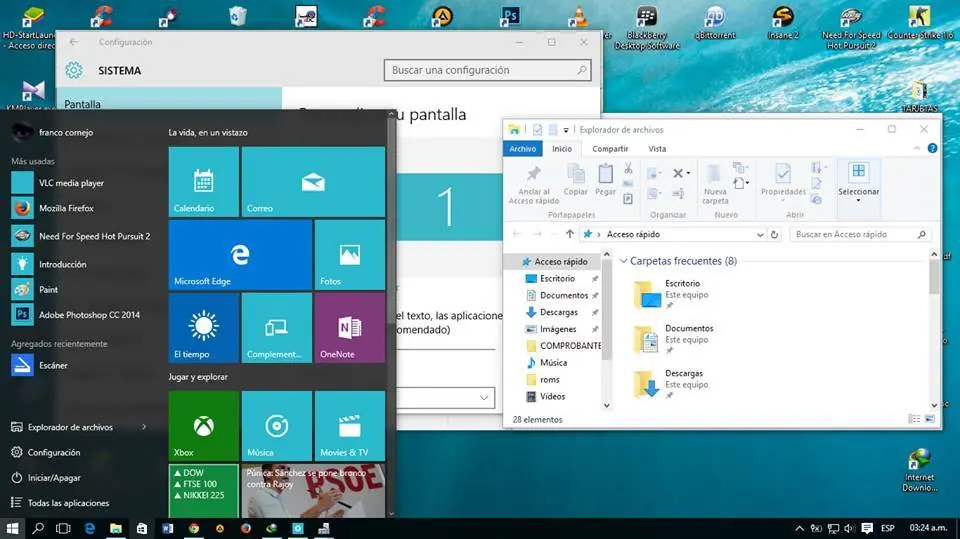
Task: Click the Delete X icon in Organizar
Action: (x=678, y=173)
